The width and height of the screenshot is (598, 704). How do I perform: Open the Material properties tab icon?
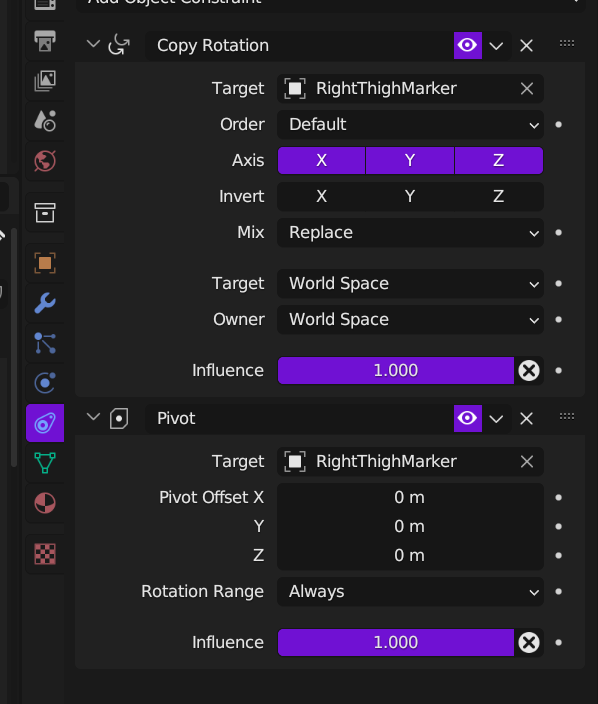(45, 503)
